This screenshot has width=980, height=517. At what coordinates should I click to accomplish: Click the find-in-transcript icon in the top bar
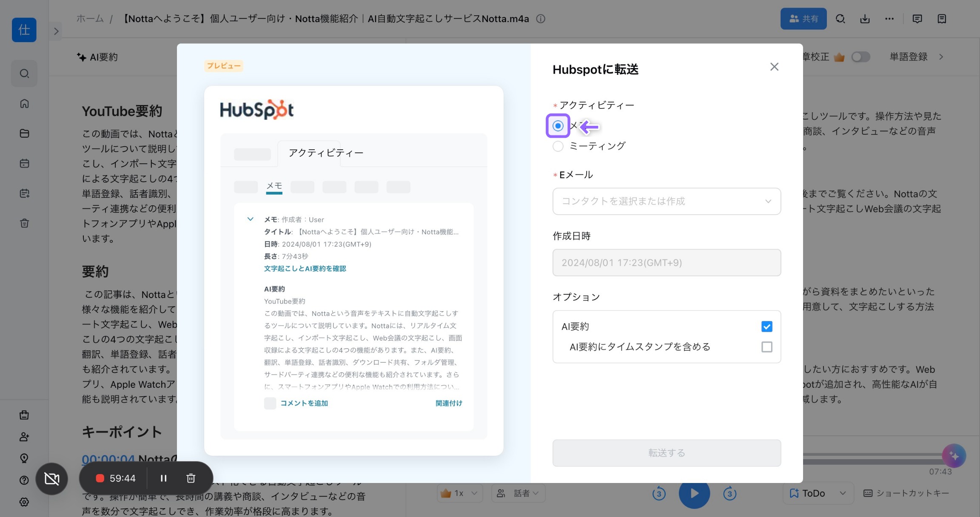tap(840, 19)
